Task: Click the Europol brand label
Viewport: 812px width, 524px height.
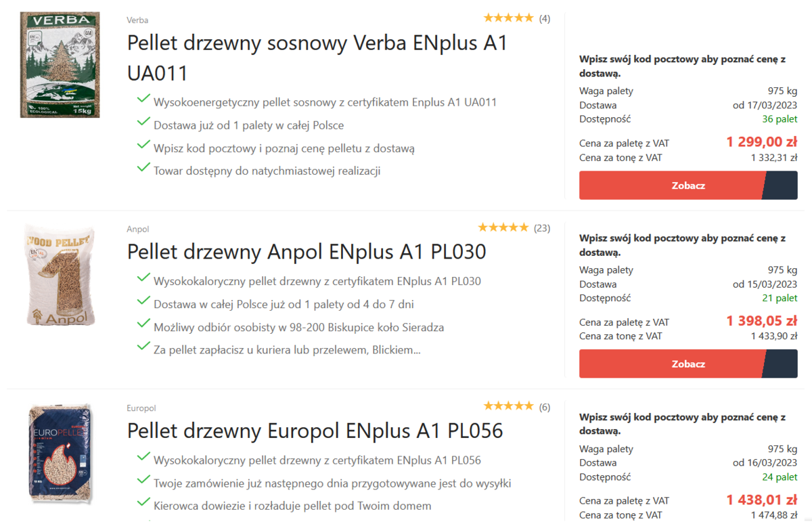Action: tap(141, 408)
